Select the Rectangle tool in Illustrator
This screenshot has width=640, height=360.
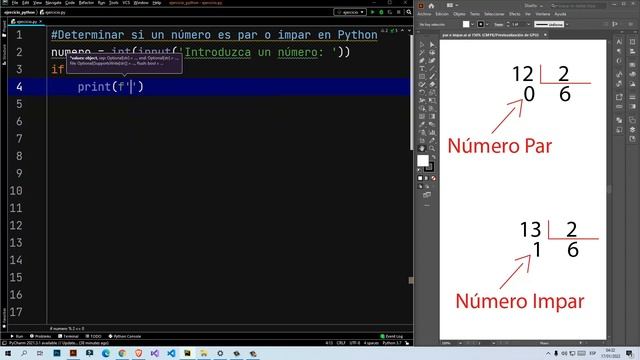[x=422, y=76]
